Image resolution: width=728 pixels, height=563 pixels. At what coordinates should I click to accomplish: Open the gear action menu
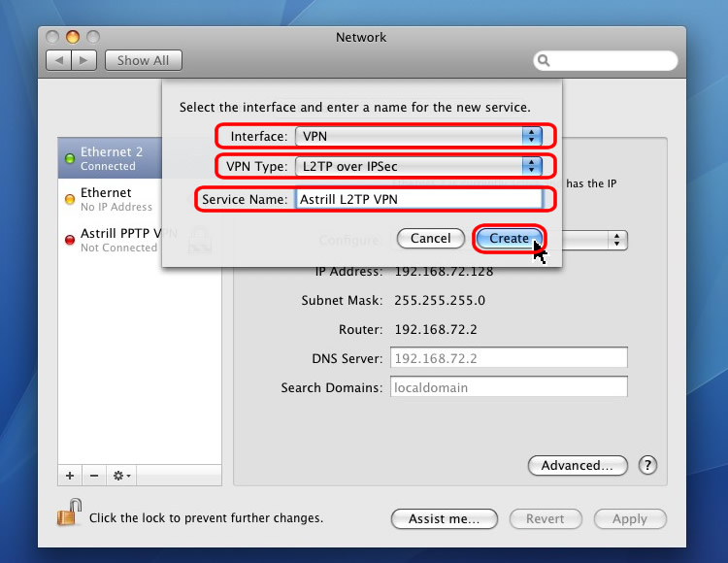click(121, 476)
